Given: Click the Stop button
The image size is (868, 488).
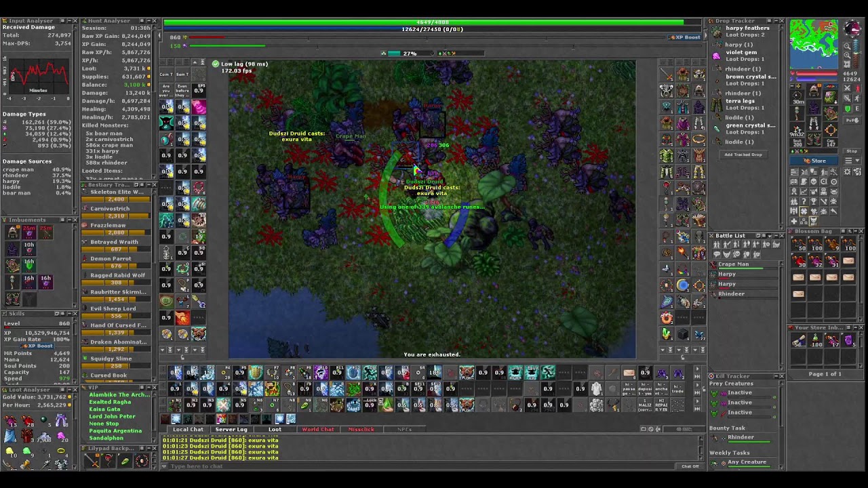Looking at the screenshot, I should [x=852, y=151].
